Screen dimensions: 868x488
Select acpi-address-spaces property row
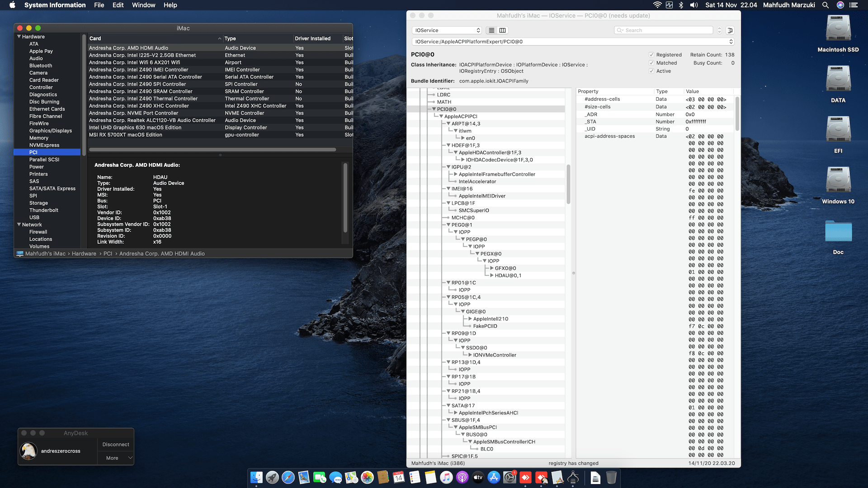[656, 136]
